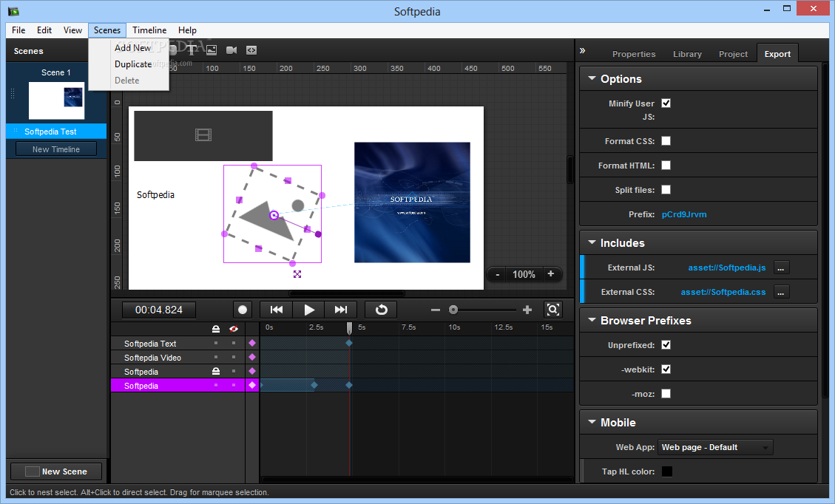Open the Timeline menu

(149, 30)
